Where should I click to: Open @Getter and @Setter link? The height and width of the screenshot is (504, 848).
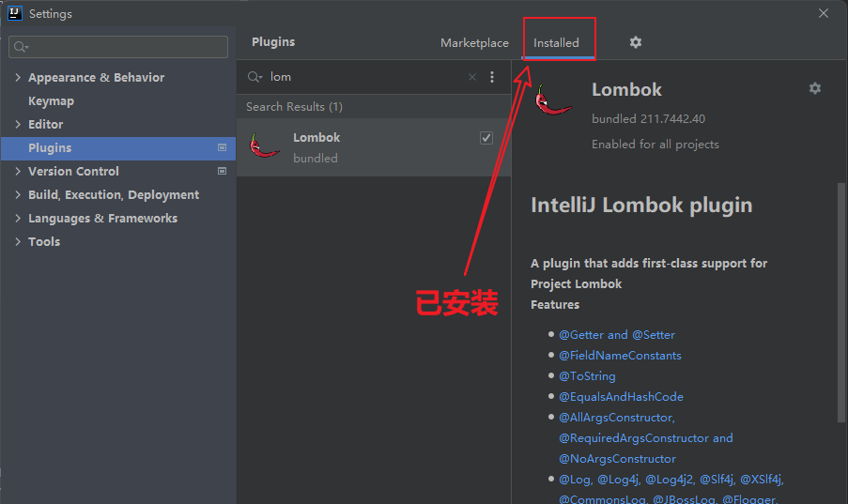coord(617,335)
